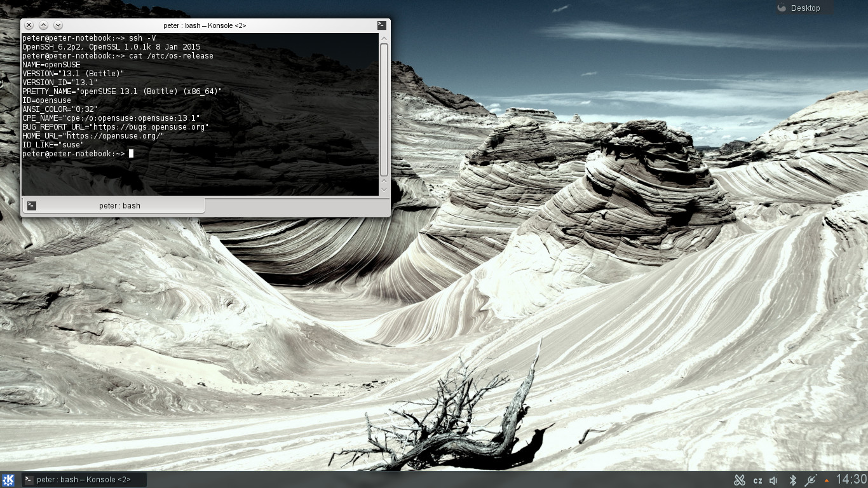Click the CPE_NAME line in terminal
Viewport: 868px width, 488px height.
coord(111,118)
